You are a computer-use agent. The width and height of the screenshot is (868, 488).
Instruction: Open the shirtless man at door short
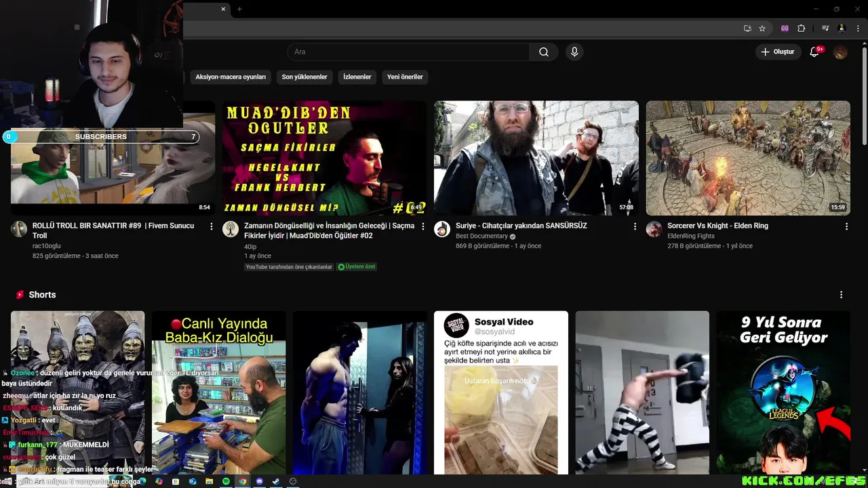tap(359, 392)
